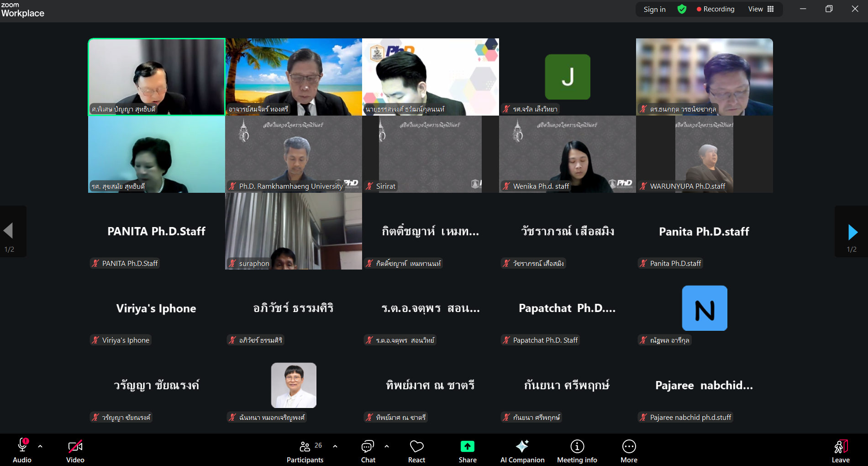Click the green Share screen icon

click(467, 446)
